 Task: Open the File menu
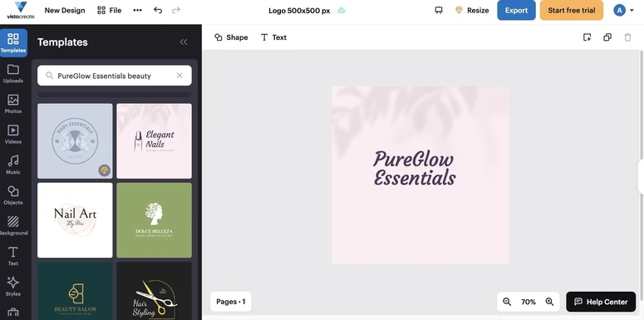coord(109,10)
